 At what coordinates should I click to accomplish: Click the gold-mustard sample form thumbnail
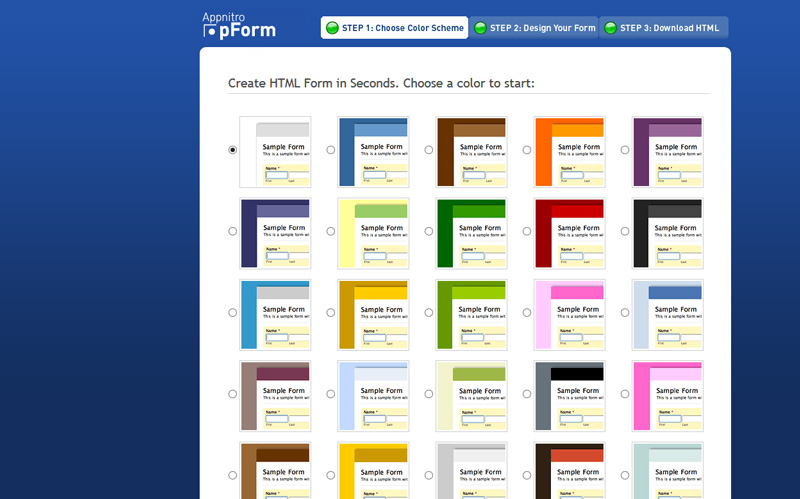point(373,315)
